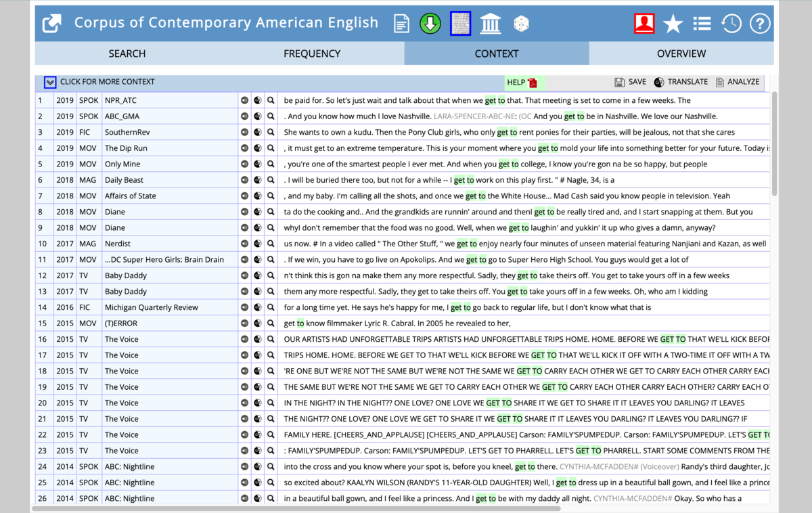Click magnifier icon in row 12 Baby Daddy

271,275
